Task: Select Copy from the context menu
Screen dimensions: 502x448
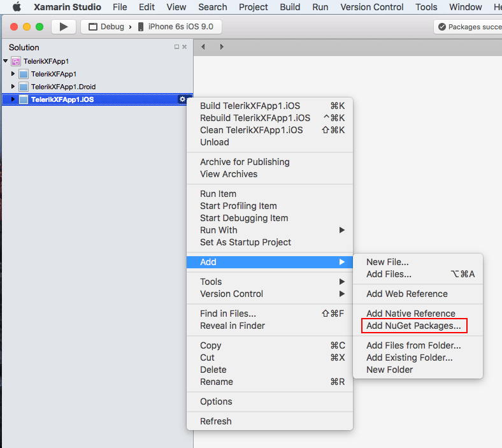Action: tap(269, 345)
